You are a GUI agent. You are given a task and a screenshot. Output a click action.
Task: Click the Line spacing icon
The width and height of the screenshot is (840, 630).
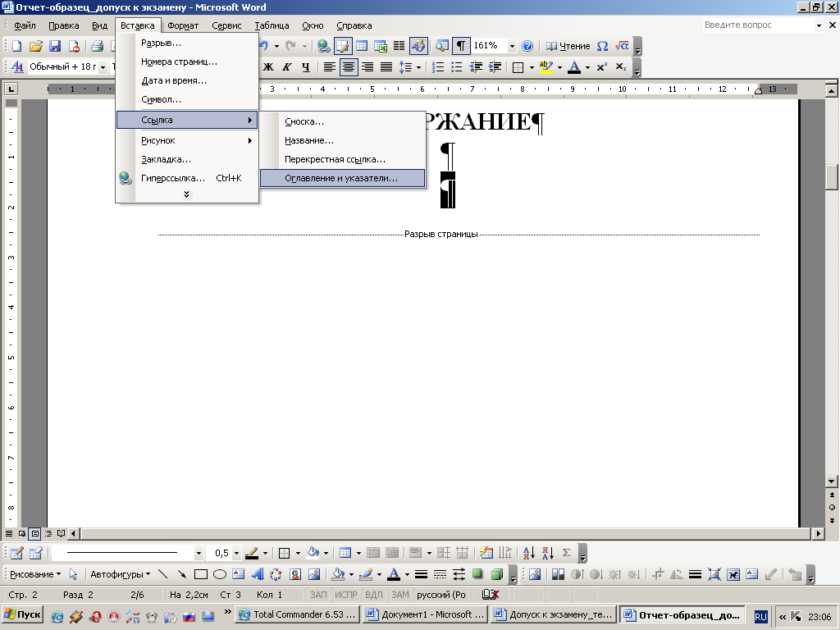pos(405,67)
